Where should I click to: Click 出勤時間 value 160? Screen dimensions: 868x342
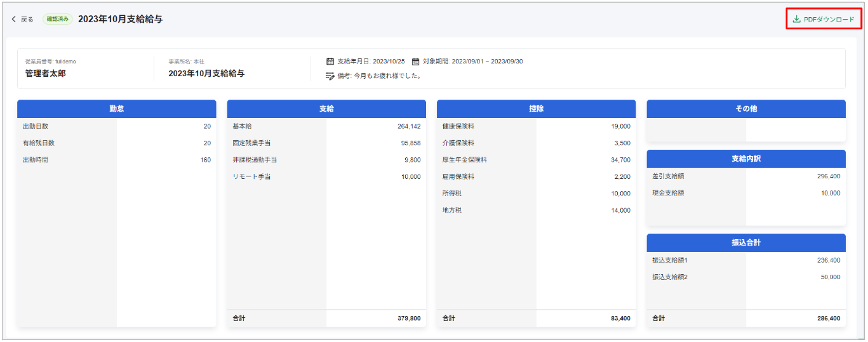click(206, 160)
